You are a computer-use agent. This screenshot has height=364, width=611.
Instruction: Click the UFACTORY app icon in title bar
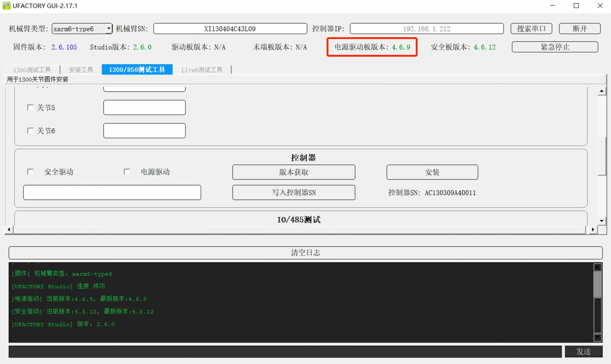click(x=7, y=6)
